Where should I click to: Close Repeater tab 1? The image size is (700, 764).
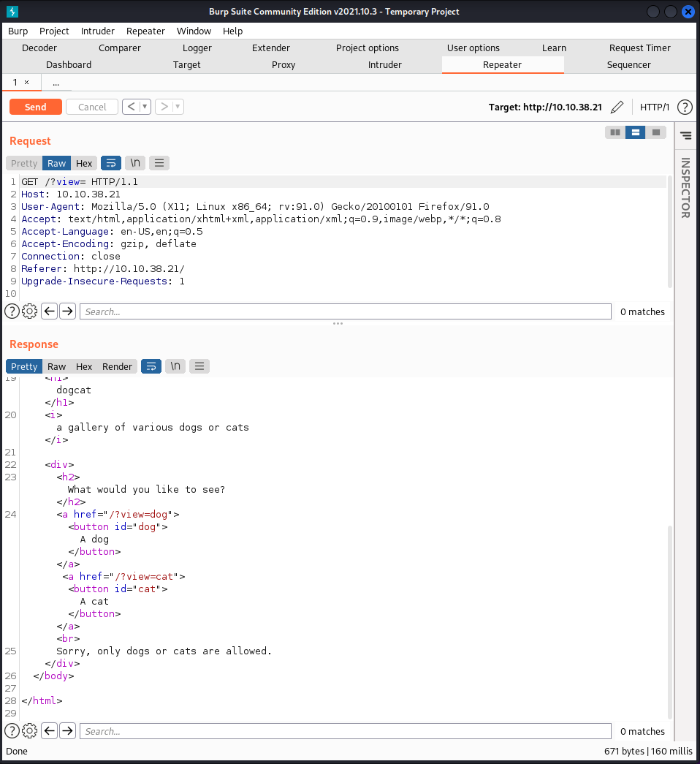(x=27, y=83)
